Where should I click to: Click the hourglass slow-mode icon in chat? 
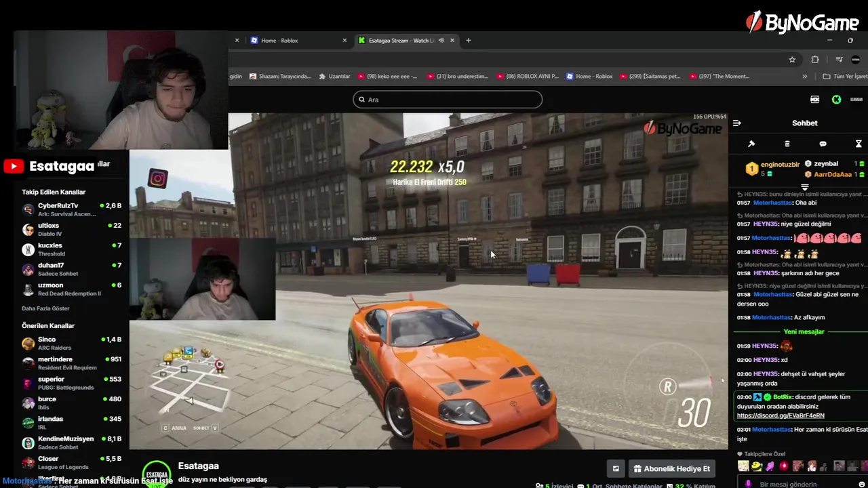click(x=859, y=144)
